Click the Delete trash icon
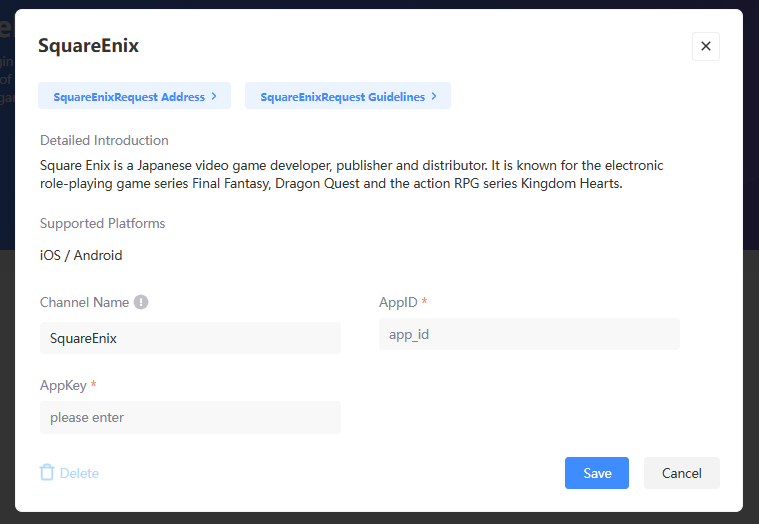 tap(47, 472)
